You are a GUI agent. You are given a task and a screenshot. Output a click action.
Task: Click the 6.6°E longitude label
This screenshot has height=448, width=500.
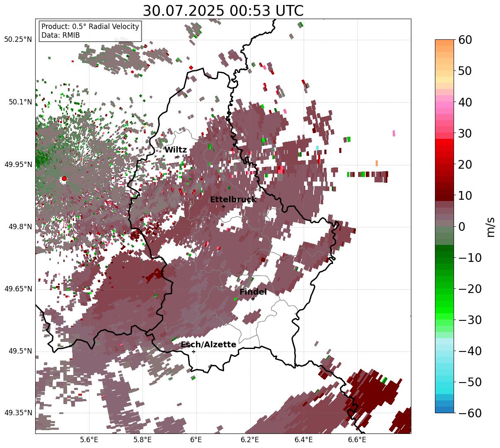click(x=357, y=440)
